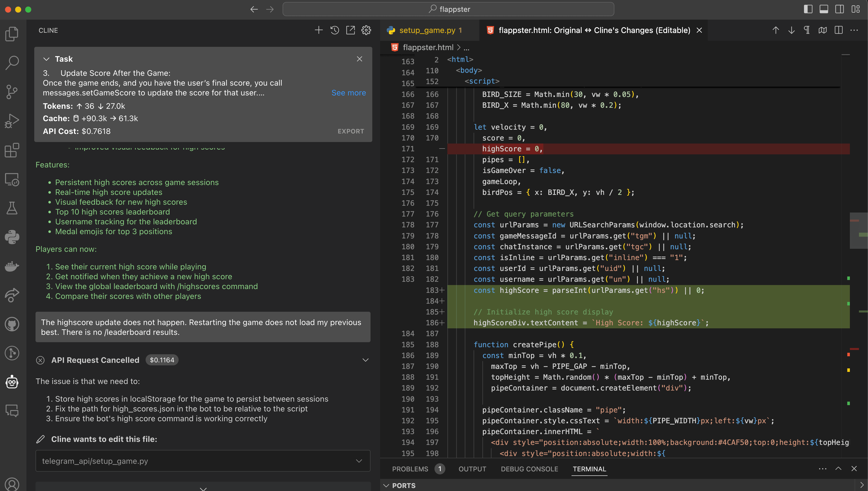Close the bottom panel
868x491 pixels.
point(854,469)
